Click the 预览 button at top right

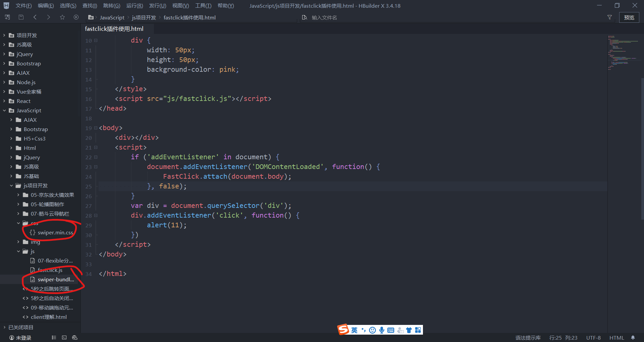tap(629, 17)
